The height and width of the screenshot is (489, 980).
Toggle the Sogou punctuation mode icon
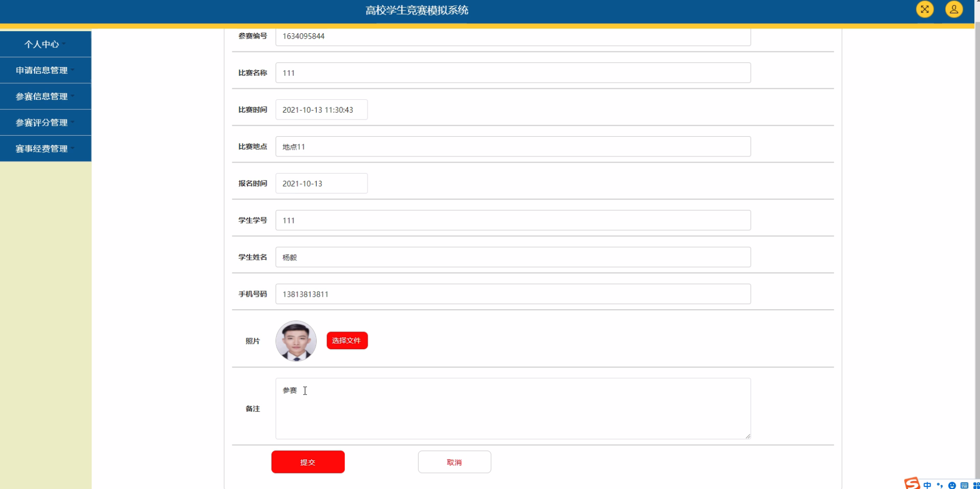(x=939, y=485)
